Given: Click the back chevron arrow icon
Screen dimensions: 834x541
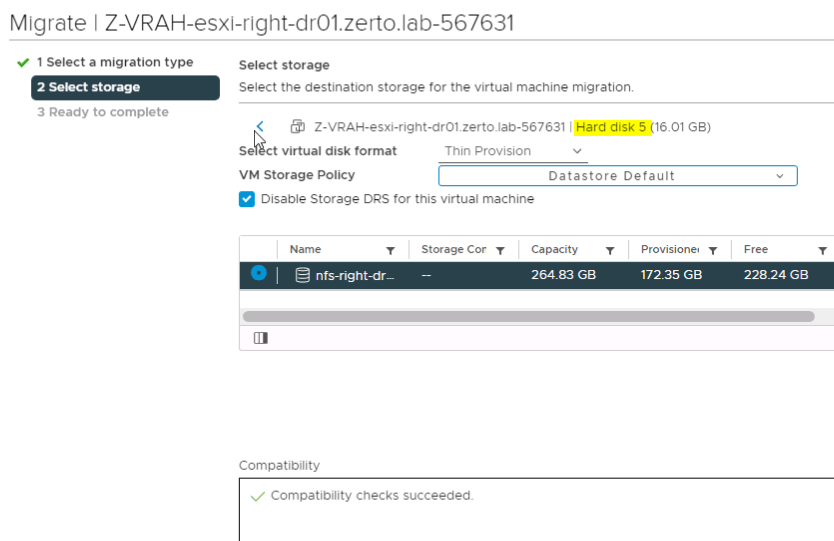Looking at the screenshot, I should click(260, 127).
